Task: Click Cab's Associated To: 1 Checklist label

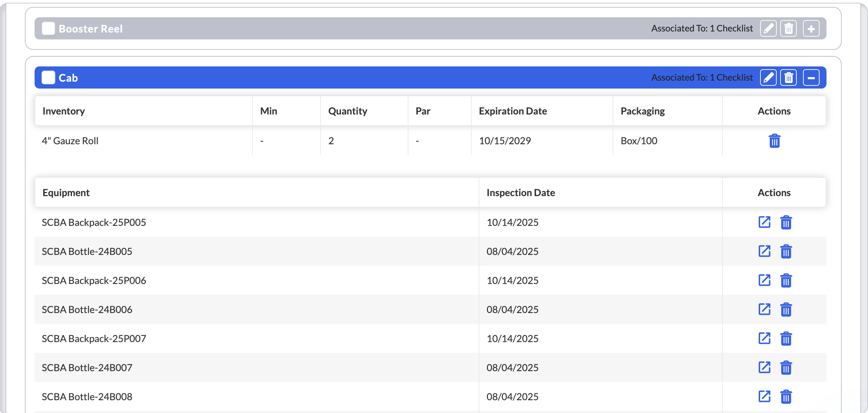Action: coord(702,77)
